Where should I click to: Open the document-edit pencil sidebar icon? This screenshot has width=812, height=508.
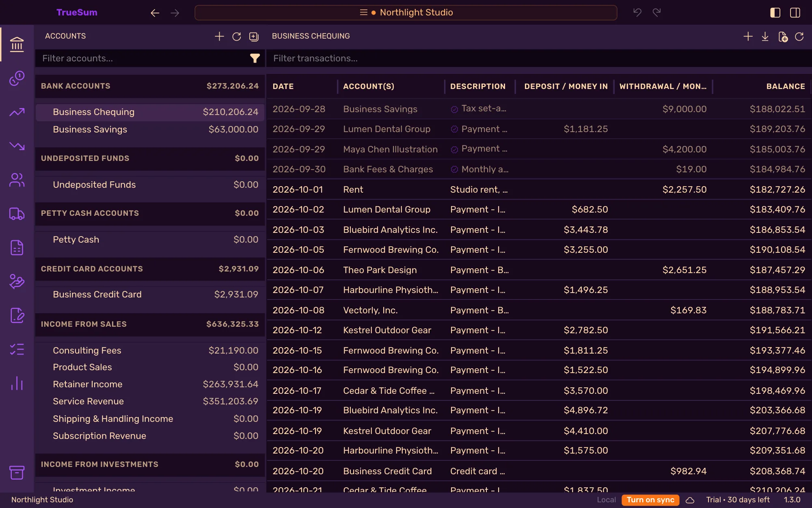17,315
